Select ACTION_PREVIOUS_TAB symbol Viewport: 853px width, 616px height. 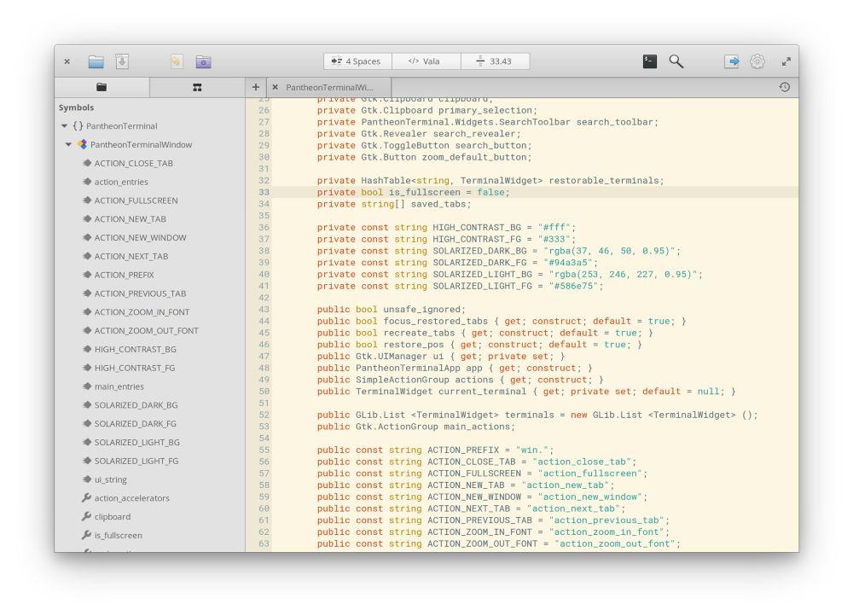[140, 293]
